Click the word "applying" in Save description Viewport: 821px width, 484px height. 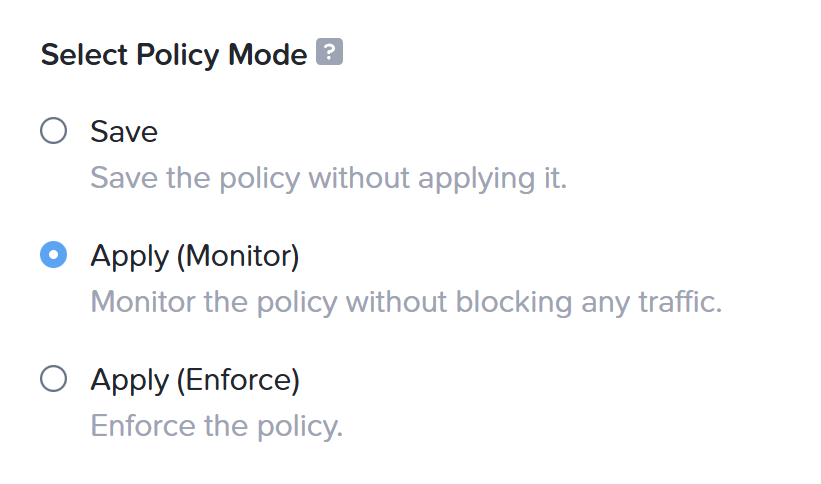click(476, 179)
